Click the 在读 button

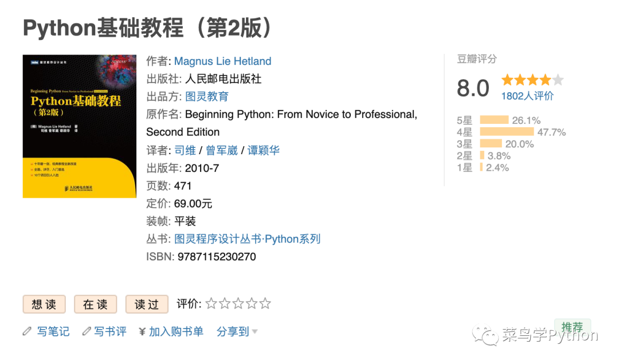[96, 304]
